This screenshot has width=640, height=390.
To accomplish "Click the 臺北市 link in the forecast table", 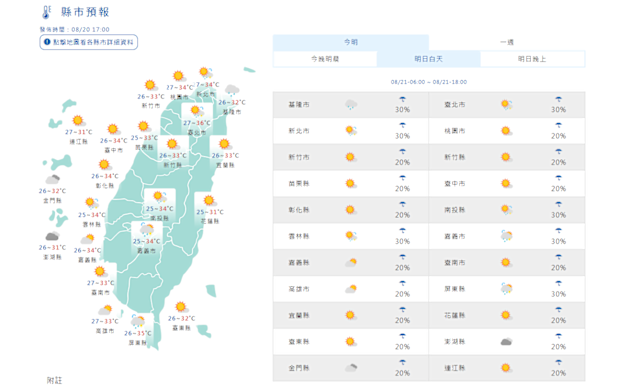I will click(454, 105).
